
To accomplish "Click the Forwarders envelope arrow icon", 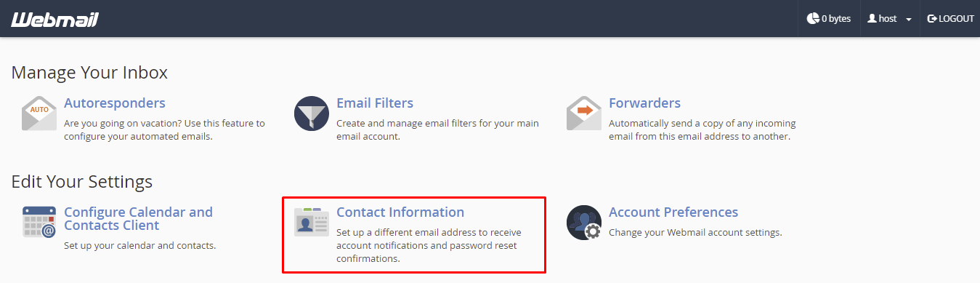I will coord(584,113).
